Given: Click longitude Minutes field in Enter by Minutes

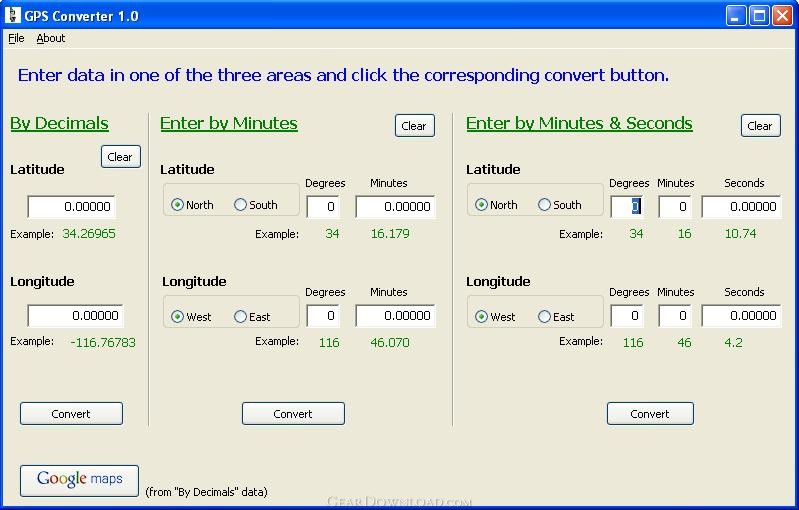Looking at the screenshot, I should (x=395, y=315).
